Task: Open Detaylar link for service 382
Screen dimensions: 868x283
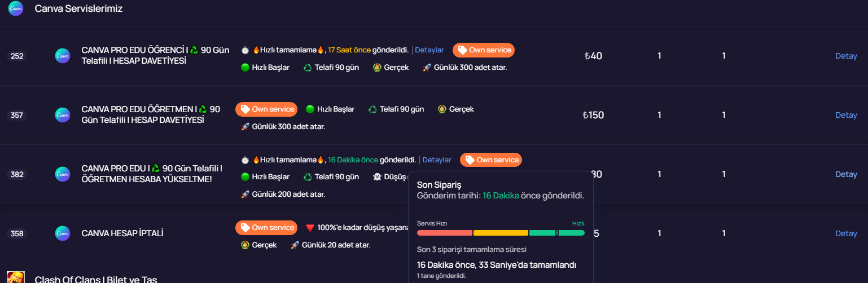Action: (x=437, y=160)
